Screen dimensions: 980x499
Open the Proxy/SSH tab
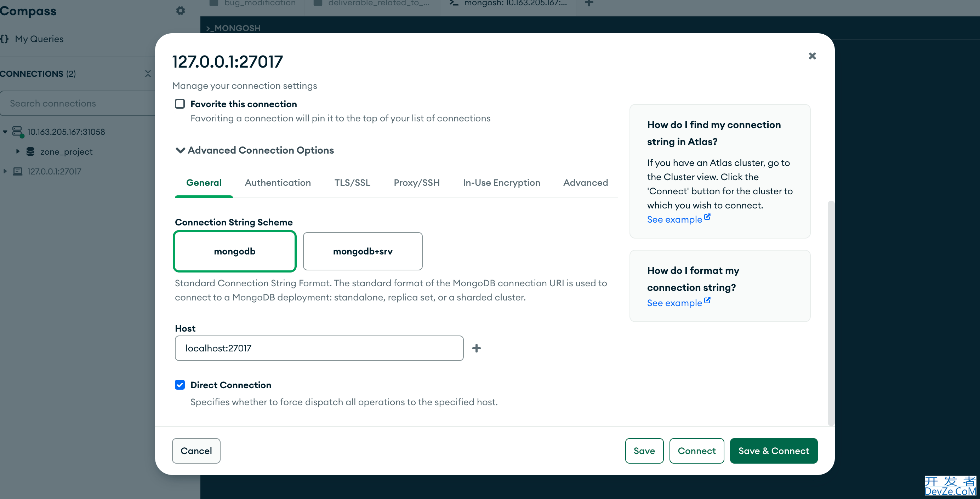click(x=417, y=183)
